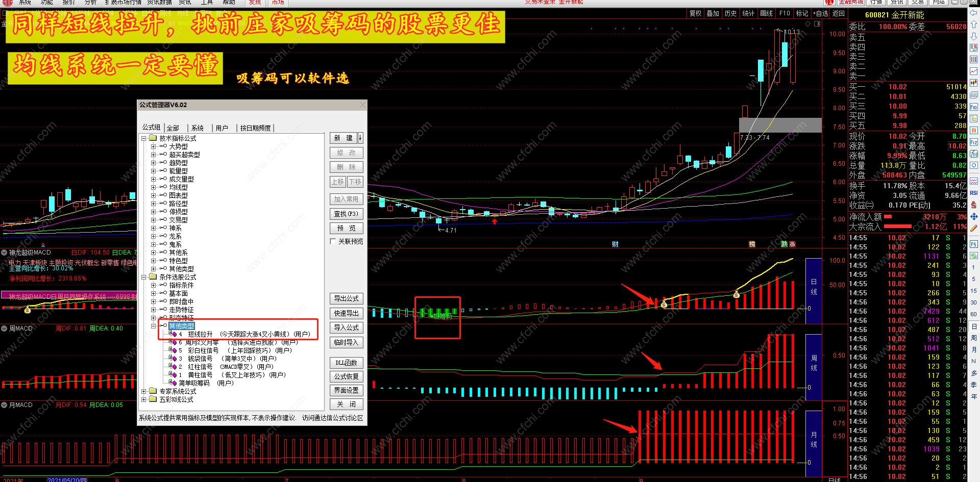Select the 季 period in sidebar
The width and height of the screenshot is (980, 482).
click(x=973, y=385)
